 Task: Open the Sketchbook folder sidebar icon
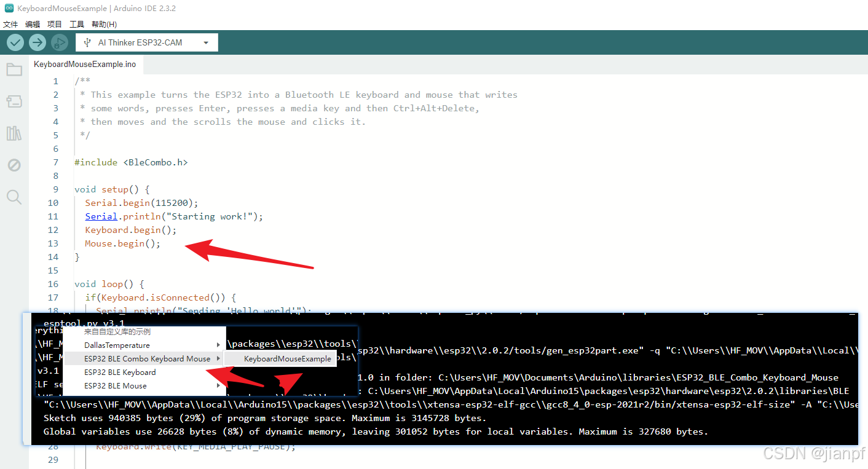click(14, 69)
